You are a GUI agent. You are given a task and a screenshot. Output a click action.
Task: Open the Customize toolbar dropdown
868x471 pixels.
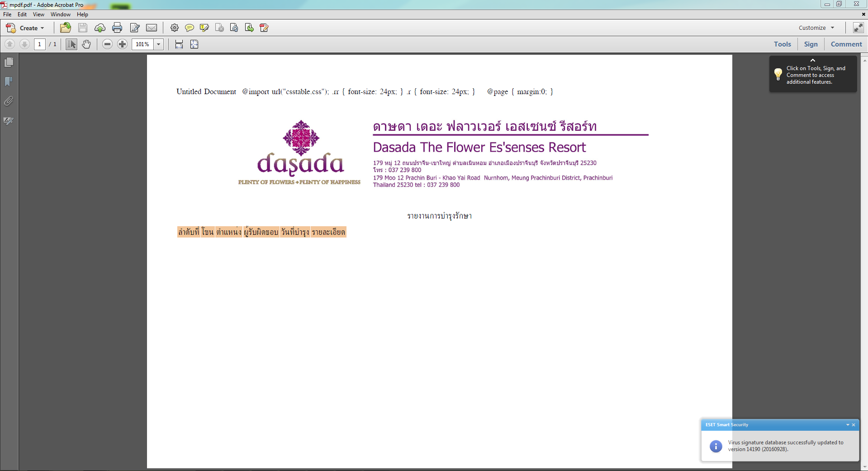(816, 28)
